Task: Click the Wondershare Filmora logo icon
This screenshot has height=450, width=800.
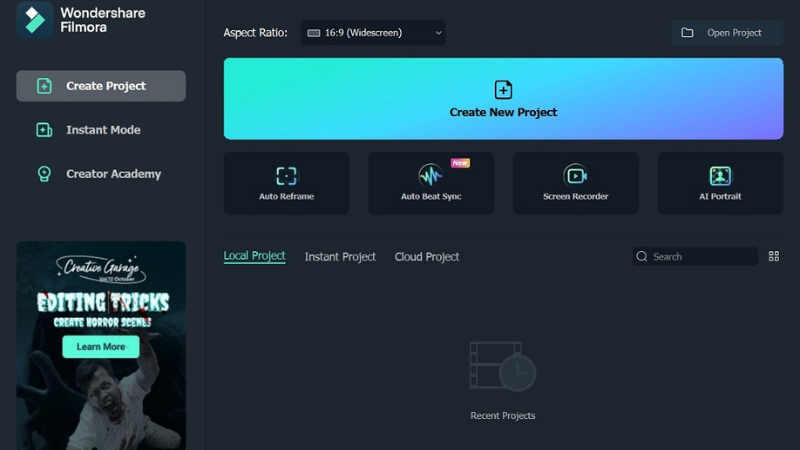Action: [35, 19]
